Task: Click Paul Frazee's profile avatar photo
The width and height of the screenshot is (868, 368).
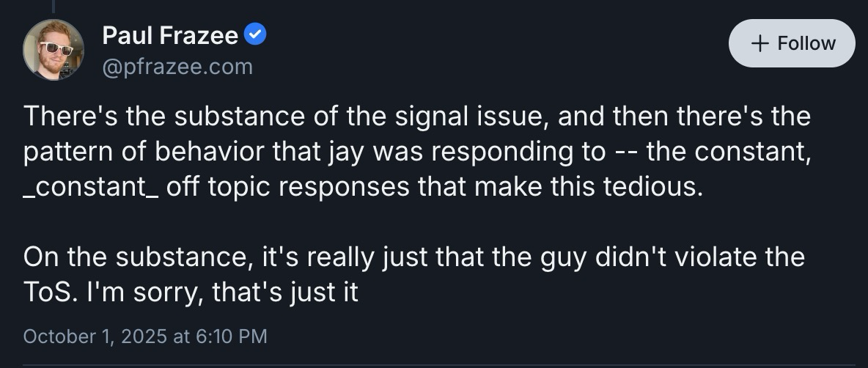Action: [x=54, y=50]
